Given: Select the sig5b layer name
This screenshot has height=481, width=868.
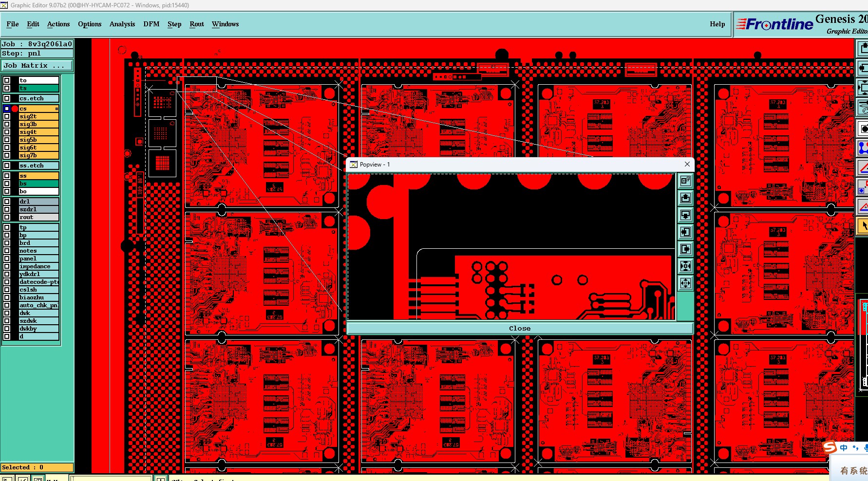Looking at the screenshot, I should pyautogui.click(x=38, y=140).
